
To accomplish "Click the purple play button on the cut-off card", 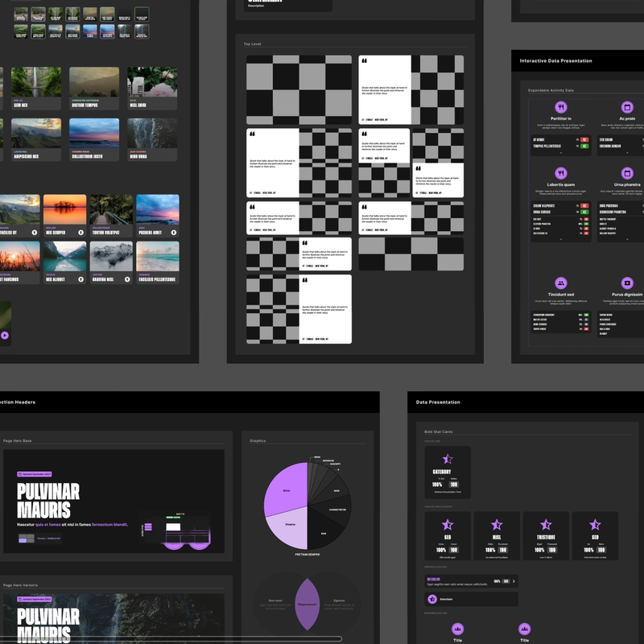I will click(5, 335).
